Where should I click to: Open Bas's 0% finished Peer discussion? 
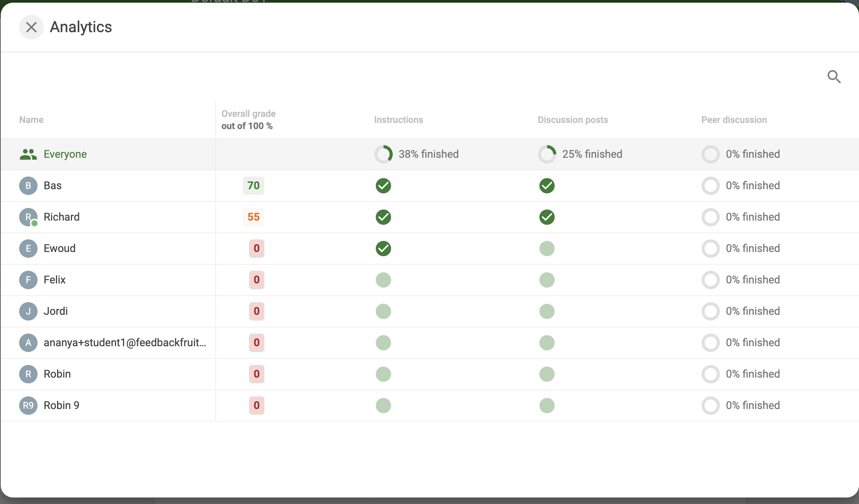click(741, 186)
